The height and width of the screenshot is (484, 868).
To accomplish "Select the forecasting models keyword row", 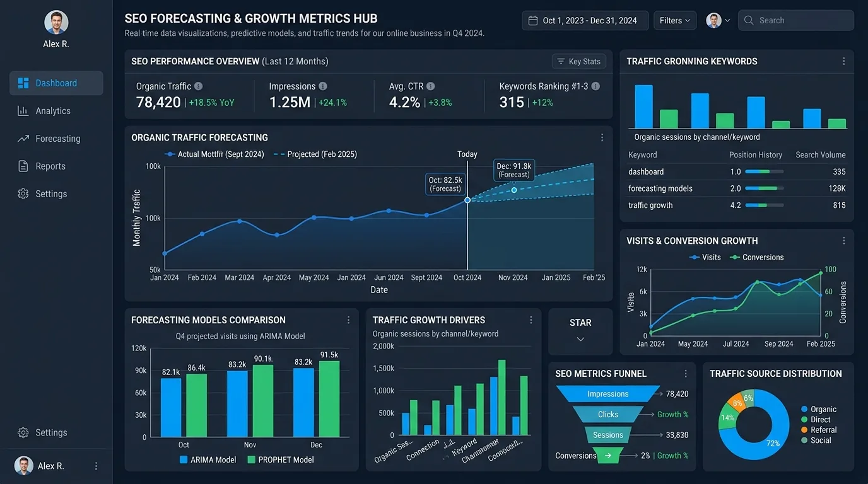I will [x=737, y=188].
